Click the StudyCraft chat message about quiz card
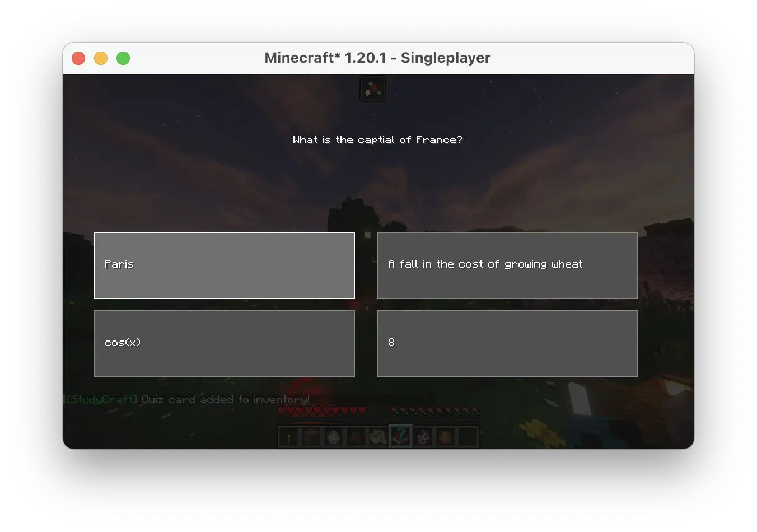This screenshot has width=757, height=532. point(188,399)
